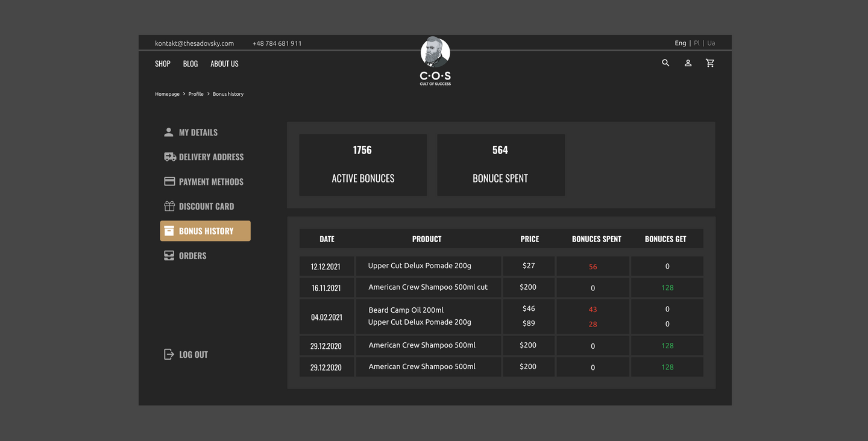Screen dimensions: 868x441
Task: Open the Shop menu item
Action: coord(163,64)
